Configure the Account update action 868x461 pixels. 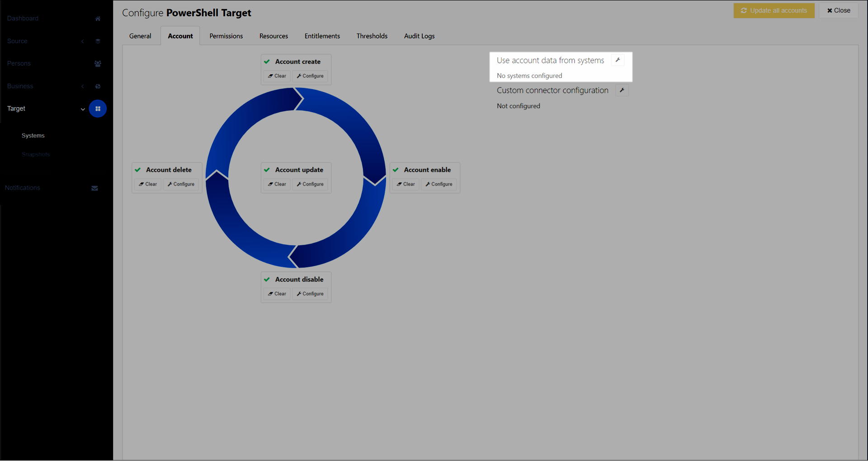[x=310, y=184]
